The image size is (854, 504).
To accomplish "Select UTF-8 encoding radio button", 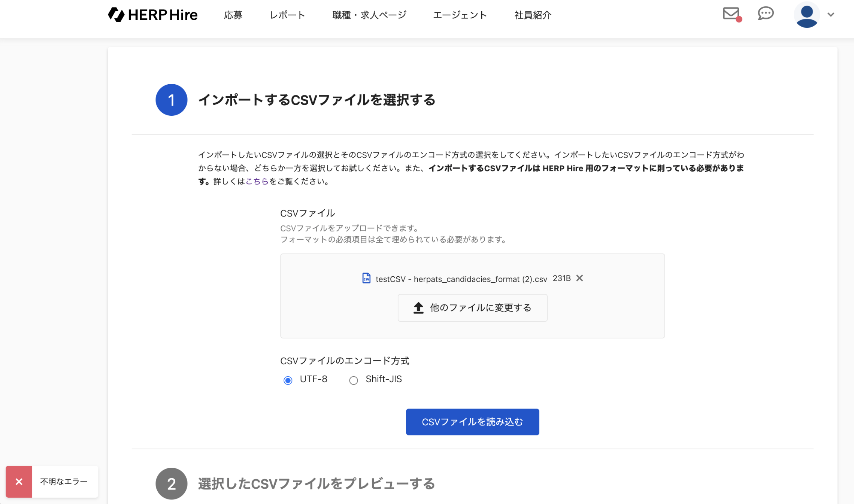I will click(288, 380).
